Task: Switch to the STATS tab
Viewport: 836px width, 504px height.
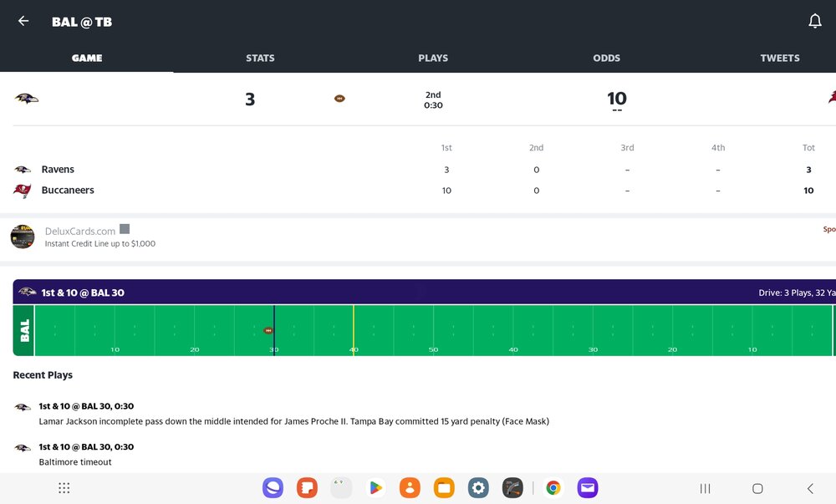Action: pyautogui.click(x=260, y=58)
